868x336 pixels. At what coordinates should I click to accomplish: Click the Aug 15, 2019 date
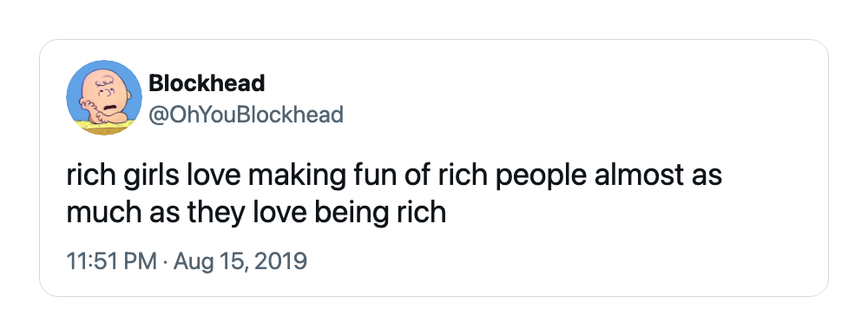click(240, 260)
